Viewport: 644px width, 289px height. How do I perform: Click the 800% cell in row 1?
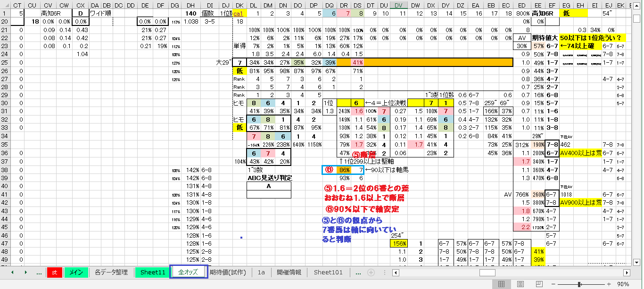[x=522, y=13]
